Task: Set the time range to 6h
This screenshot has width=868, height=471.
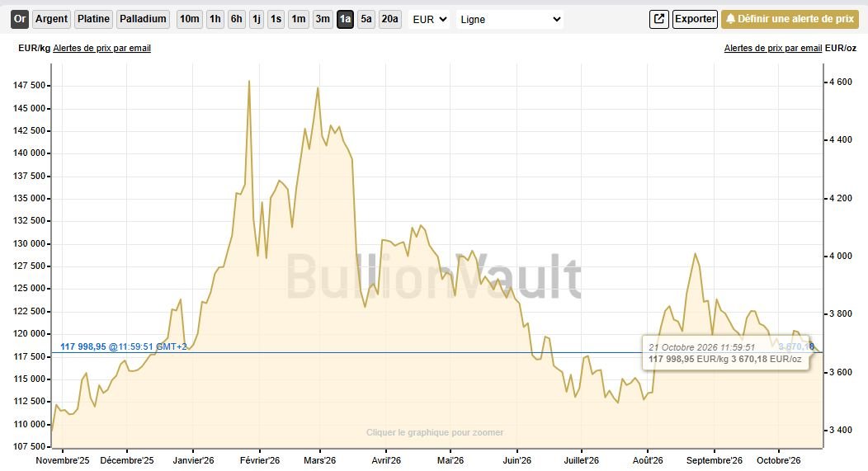Action: (236, 19)
